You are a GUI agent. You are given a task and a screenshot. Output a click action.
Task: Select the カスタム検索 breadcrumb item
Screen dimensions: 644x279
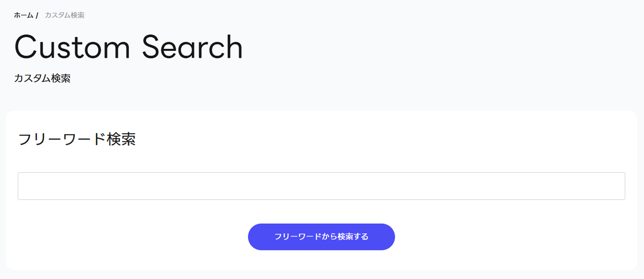(x=64, y=15)
